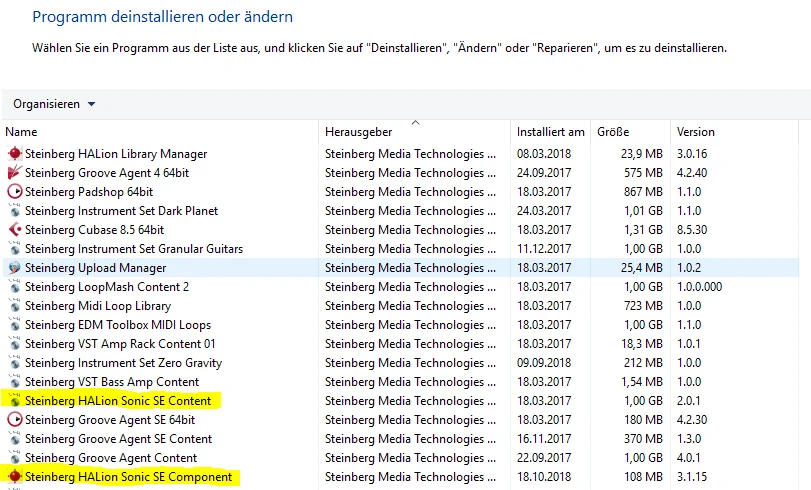
Task: Click size value 1,31 GB
Action: [641, 230]
